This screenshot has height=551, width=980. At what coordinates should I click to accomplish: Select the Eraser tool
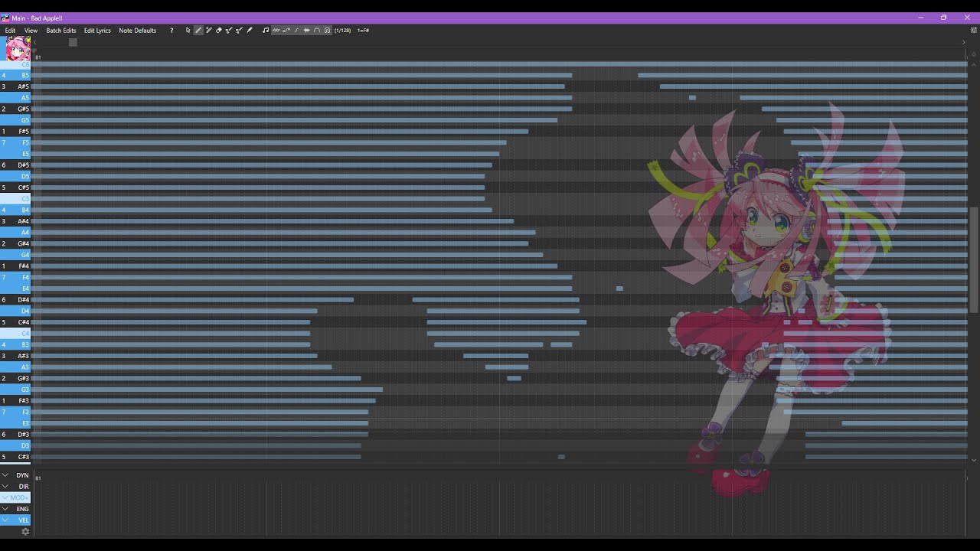click(219, 31)
